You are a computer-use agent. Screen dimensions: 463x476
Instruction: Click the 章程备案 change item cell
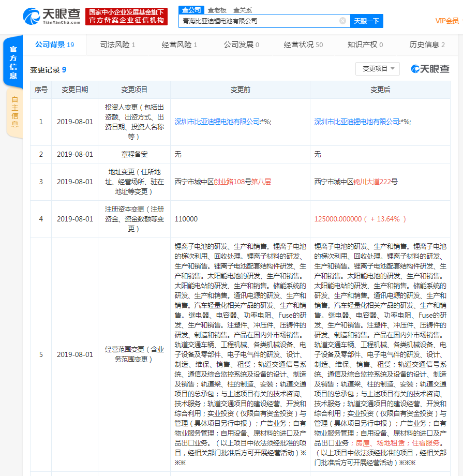coord(134,154)
